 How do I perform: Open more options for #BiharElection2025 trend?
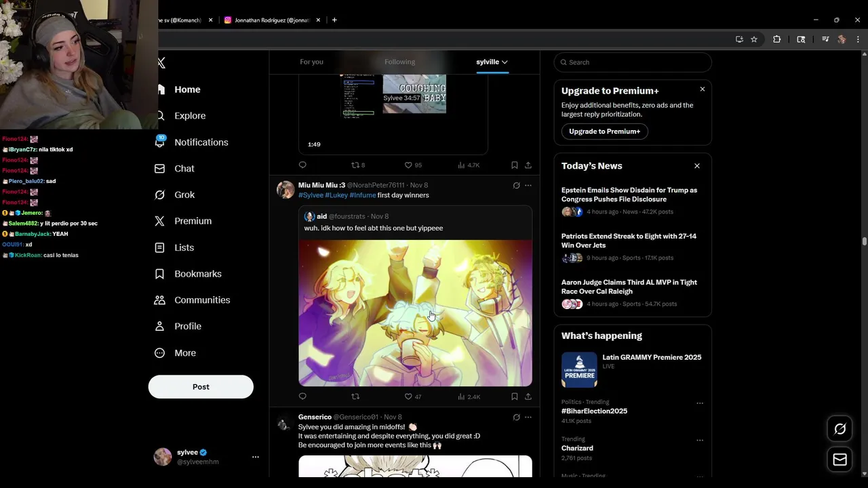point(700,403)
